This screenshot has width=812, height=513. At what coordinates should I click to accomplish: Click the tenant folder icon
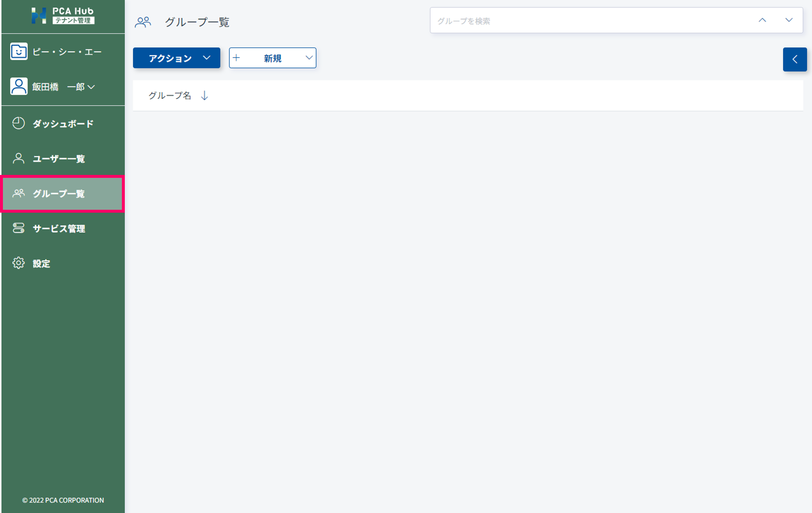pyautogui.click(x=19, y=52)
